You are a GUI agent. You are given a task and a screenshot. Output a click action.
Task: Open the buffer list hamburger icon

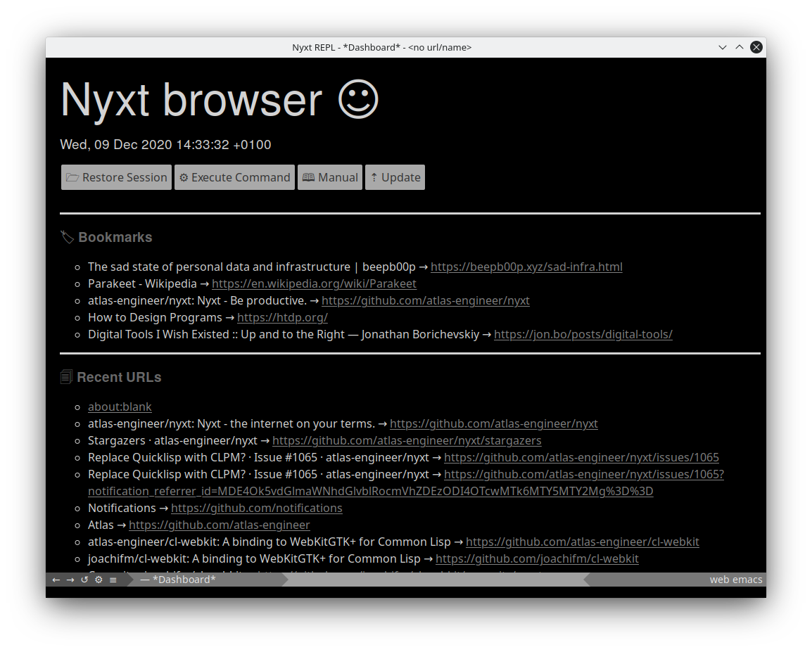(x=113, y=580)
